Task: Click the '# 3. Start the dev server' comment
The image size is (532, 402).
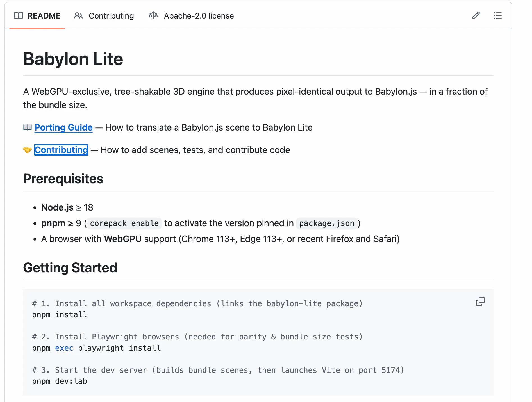Action: 218,370
